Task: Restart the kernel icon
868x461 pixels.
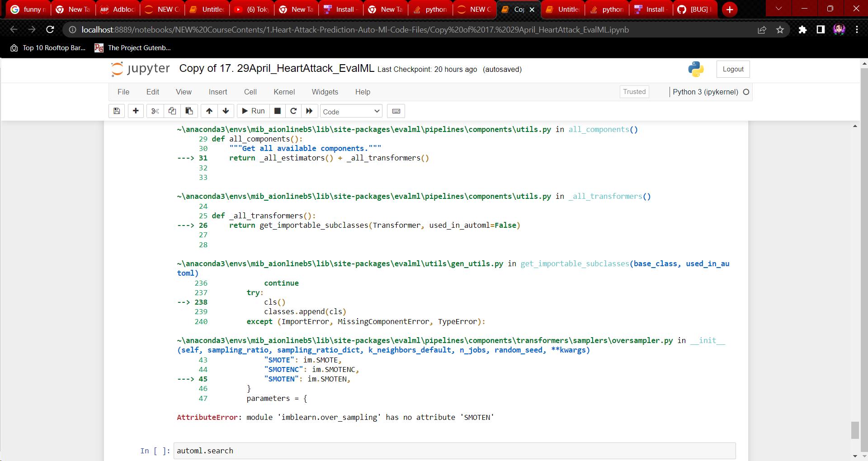Action: coord(293,111)
